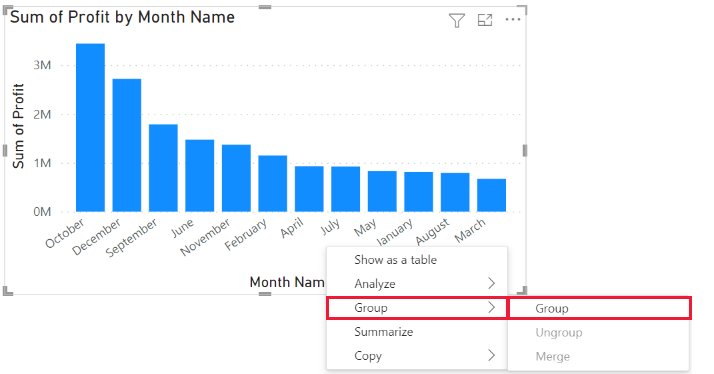Open focus mode icon on chart
The width and height of the screenshot is (714, 374).
coord(485,20)
